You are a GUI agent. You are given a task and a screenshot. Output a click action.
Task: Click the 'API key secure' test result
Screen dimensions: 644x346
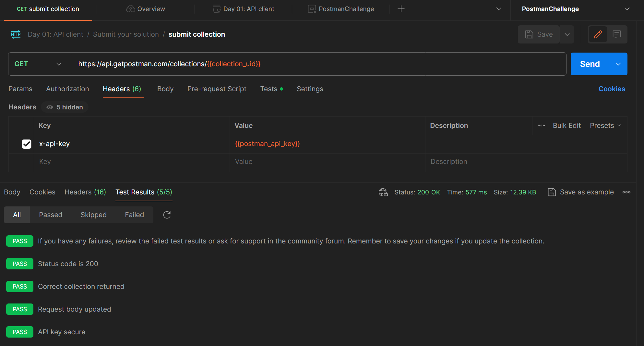(62, 332)
